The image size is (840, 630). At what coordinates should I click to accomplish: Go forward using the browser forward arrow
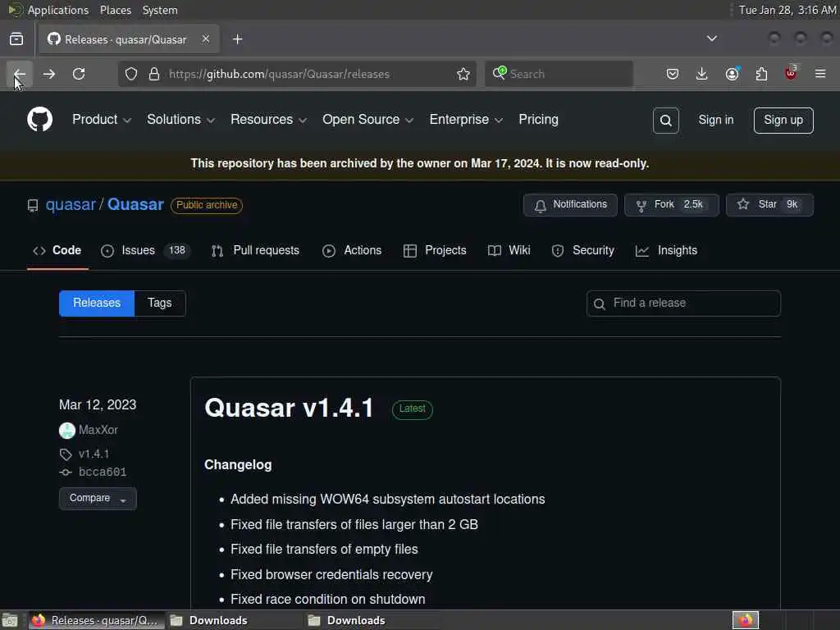click(x=48, y=74)
